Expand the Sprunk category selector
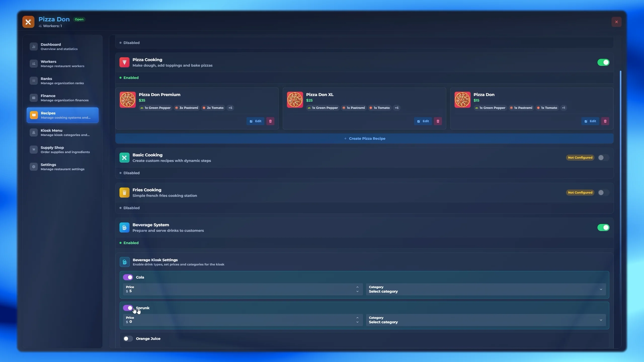Viewport: 644px width, 362px height. coord(486,320)
